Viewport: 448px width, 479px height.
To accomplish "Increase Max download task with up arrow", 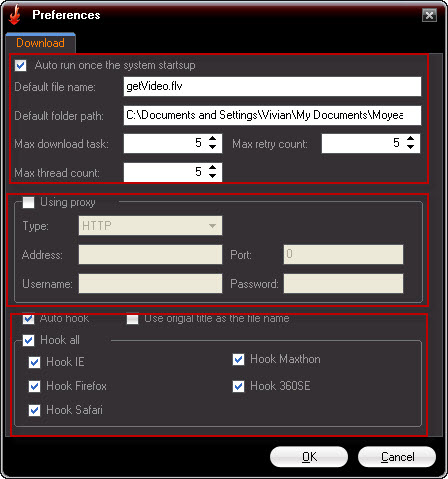I will tap(212, 139).
